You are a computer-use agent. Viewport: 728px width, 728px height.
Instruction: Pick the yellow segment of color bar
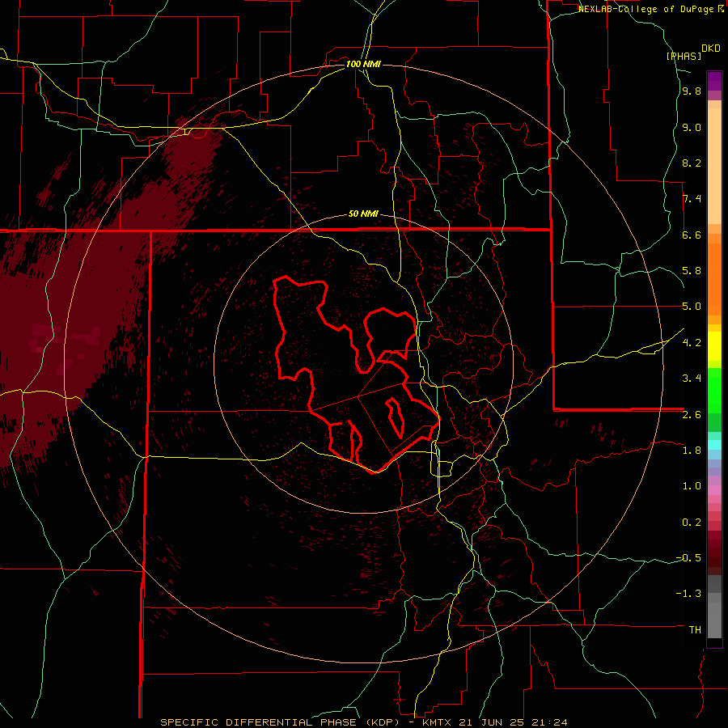click(x=714, y=346)
